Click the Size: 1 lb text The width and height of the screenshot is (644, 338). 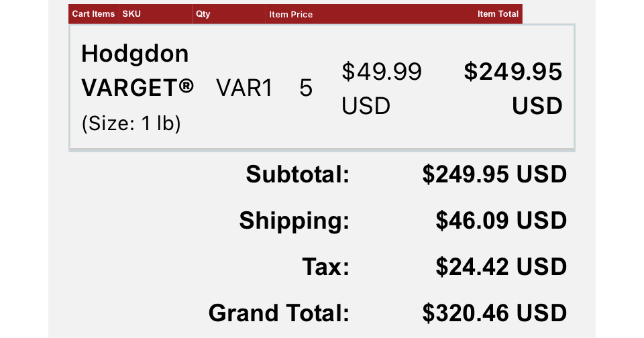tap(131, 123)
